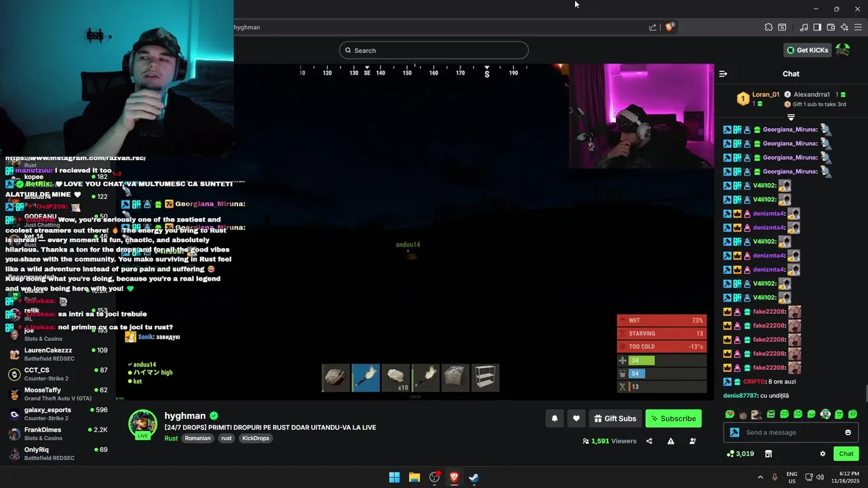Click the verified badge beside hyghman
Image resolution: width=868 pixels, height=488 pixels.
click(x=214, y=415)
